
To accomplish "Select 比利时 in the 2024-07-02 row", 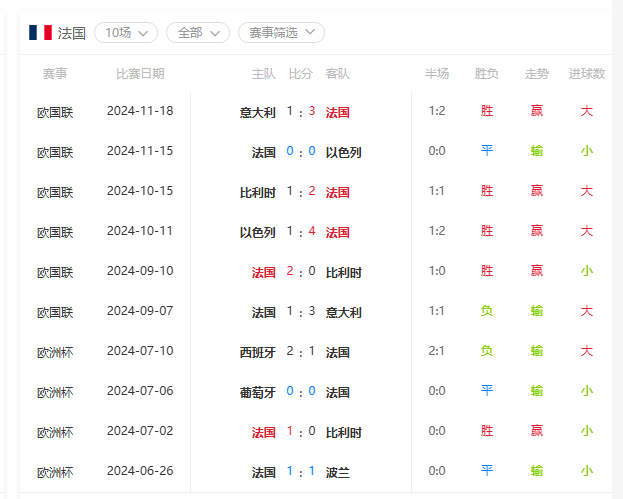I will point(343,432).
